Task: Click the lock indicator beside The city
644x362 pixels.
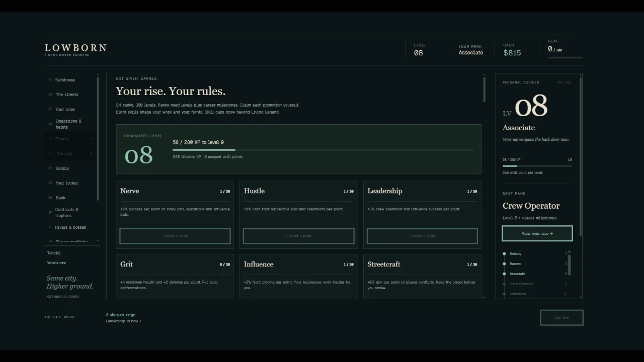Action: pos(91,153)
